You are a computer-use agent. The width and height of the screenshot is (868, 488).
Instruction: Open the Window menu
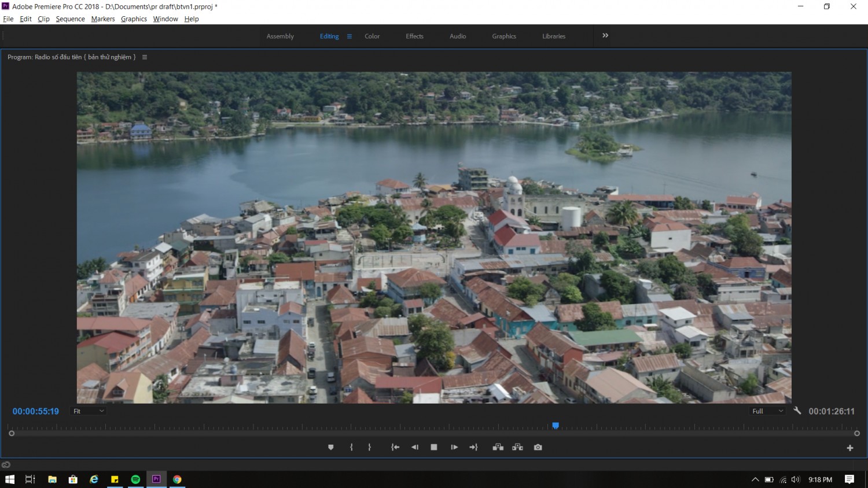click(x=165, y=19)
